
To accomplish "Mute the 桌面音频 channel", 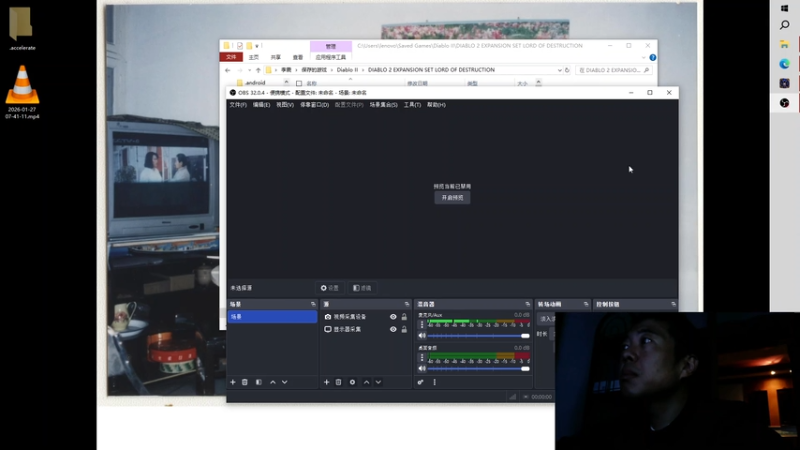I will click(422, 368).
